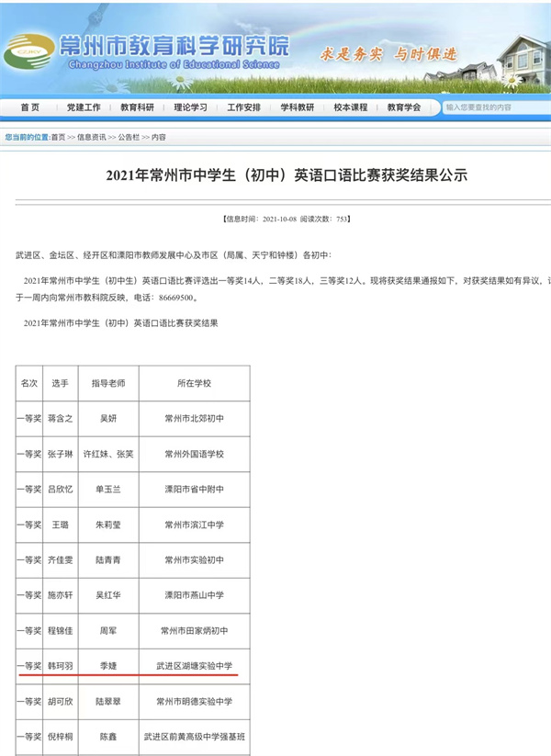The height and width of the screenshot is (756, 551).
Task: Select school cell 武进区湖塘实验中学
Action: pos(195,666)
